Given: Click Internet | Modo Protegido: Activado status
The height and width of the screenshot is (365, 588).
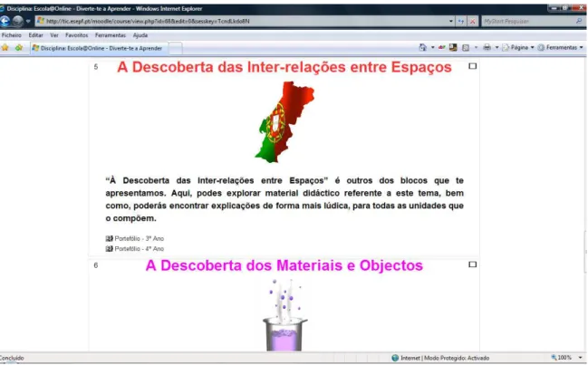Looking at the screenshot, I should coord(445,359).
